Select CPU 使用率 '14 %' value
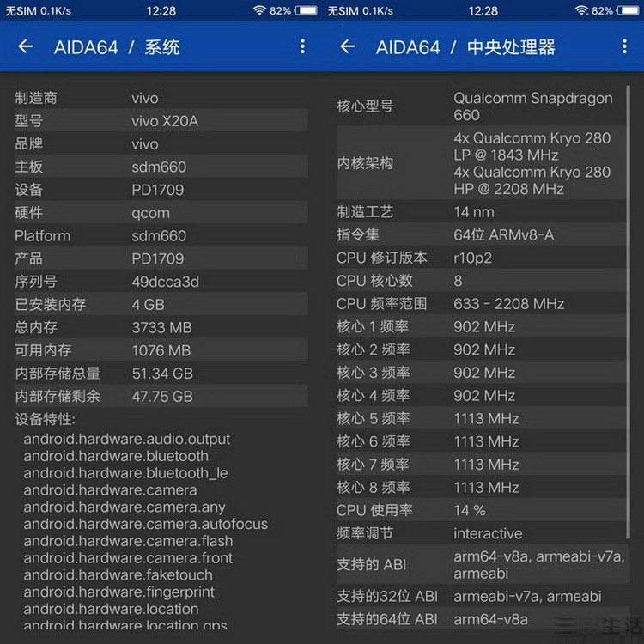 tap(470, 511)
